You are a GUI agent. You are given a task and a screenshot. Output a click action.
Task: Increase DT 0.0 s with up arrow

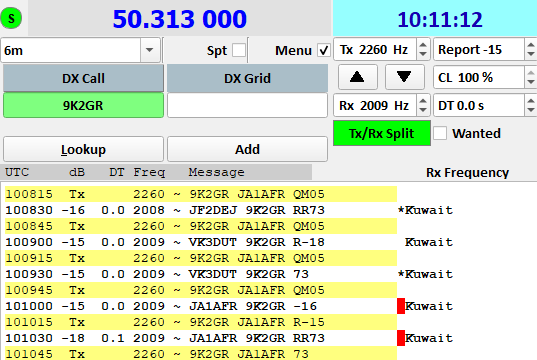(x=531, y=101)
